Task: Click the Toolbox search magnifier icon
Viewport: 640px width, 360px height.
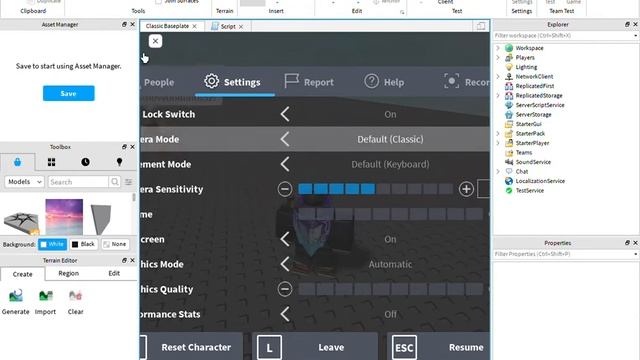Action: pyautogui.click(x=115, y=182)
